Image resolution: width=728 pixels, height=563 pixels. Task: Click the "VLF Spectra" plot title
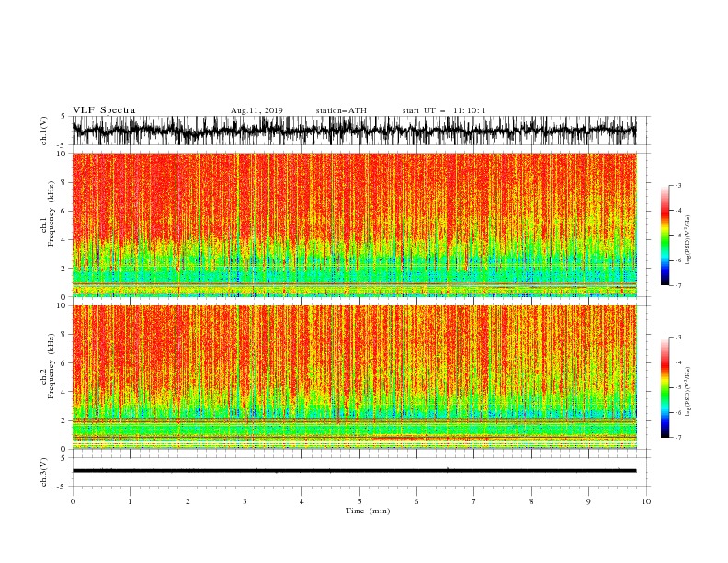104,110
